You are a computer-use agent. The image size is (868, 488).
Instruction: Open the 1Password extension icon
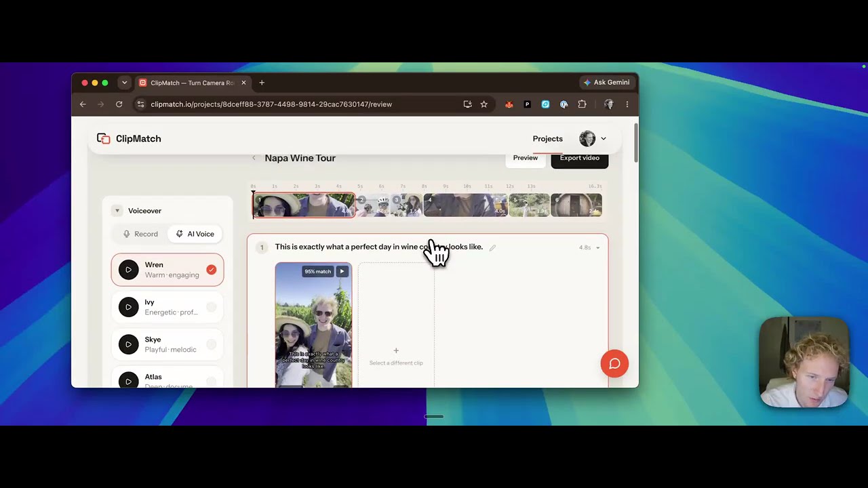[564, 104]
